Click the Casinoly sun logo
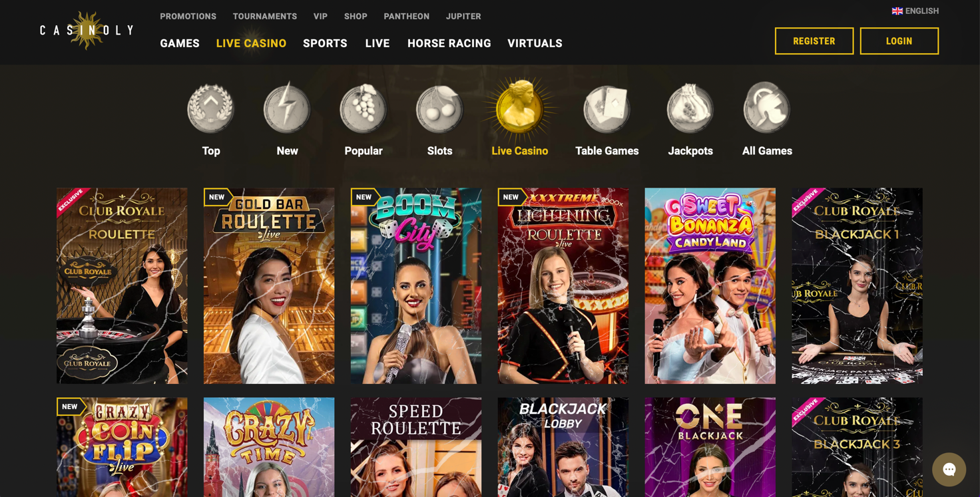The width and height of the screenshot is (980, 497). pyautogui.click(x=87, y=30)
